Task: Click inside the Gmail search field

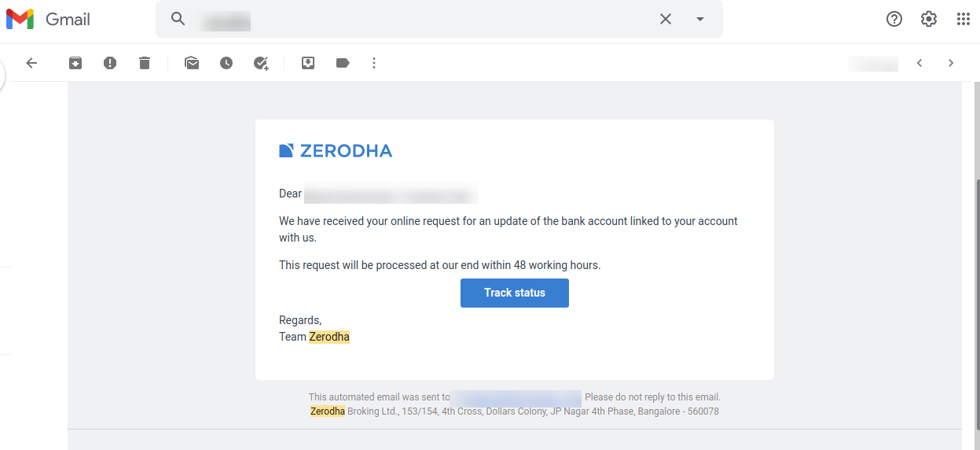Action: pyautogui.click(x=424, y=19)
